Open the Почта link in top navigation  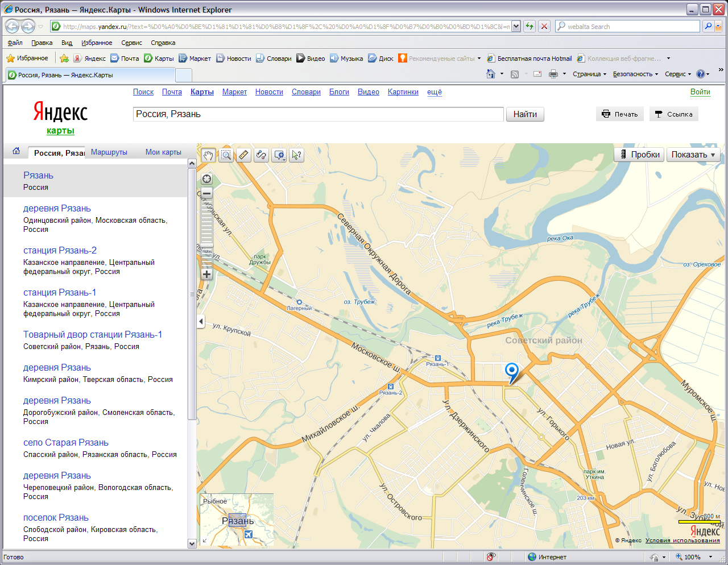(x=172, y=92)
